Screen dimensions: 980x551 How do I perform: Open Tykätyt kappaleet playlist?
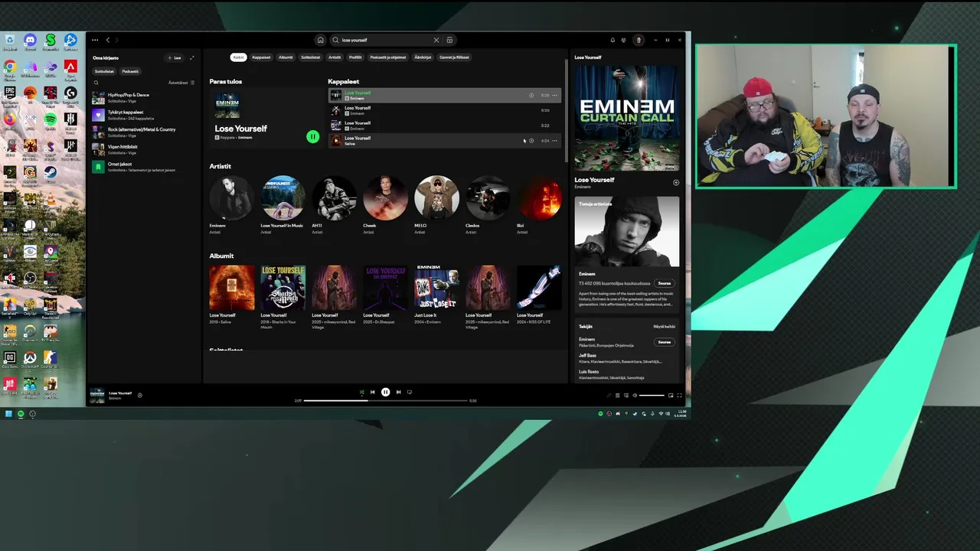(x=144, y=115)
